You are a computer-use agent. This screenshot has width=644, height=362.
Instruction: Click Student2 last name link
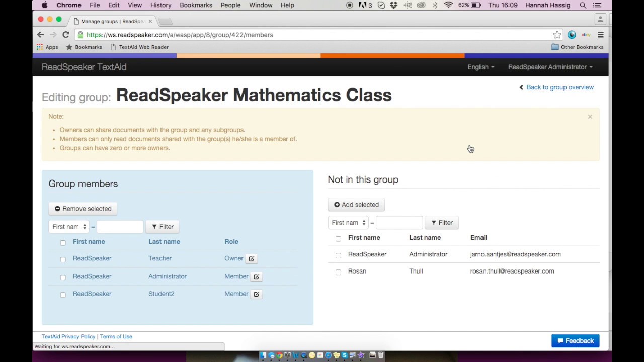161,294
